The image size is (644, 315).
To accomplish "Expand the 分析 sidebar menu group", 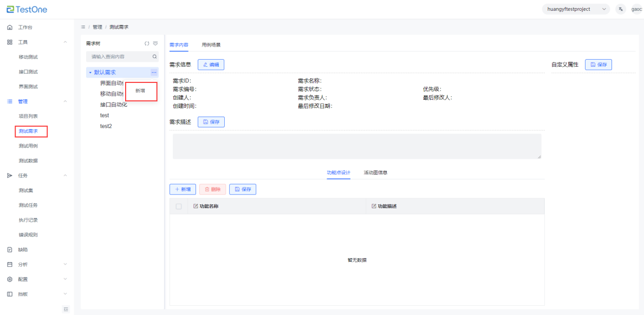I will pyautogui.click(x=65, y=265).
